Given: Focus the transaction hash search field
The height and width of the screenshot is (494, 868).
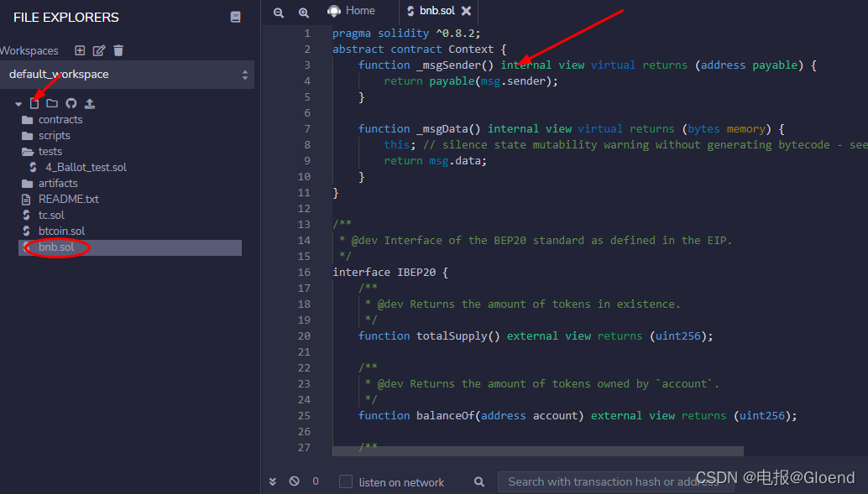Looking at the screenshot, I should (615, 481).
